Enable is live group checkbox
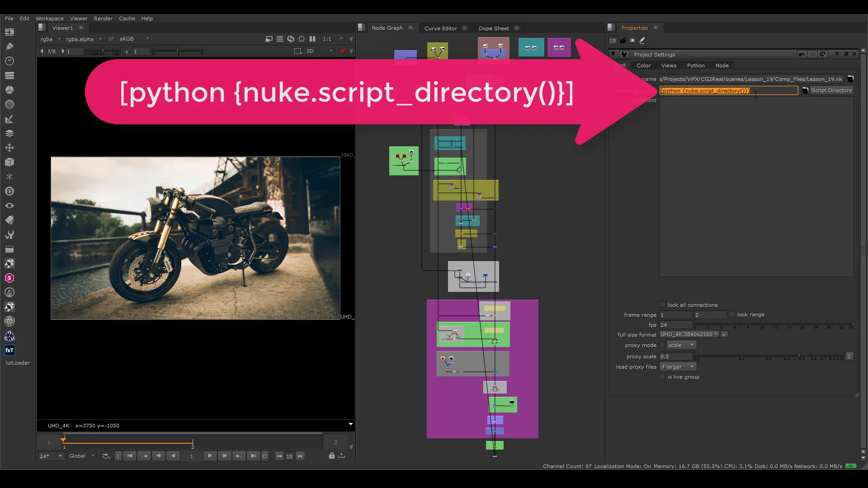 (x=664, y=376)
